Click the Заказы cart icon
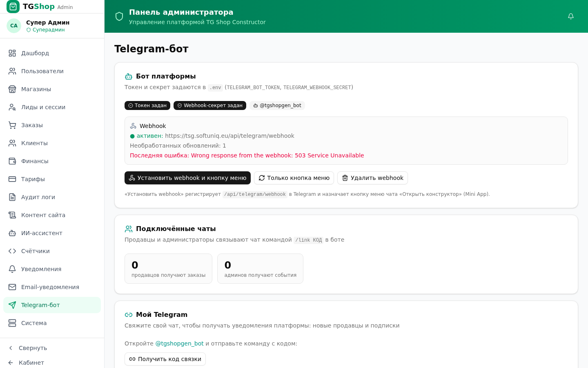Viewport: 588px width, 368px height. point(12,125)
